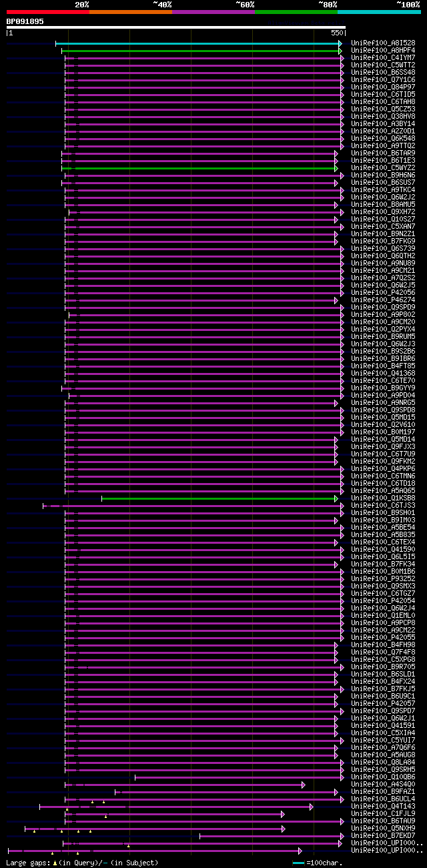427x868 pixels.
Task: Select hit UniRef100_Q84P97
Action: pos(383,87)
